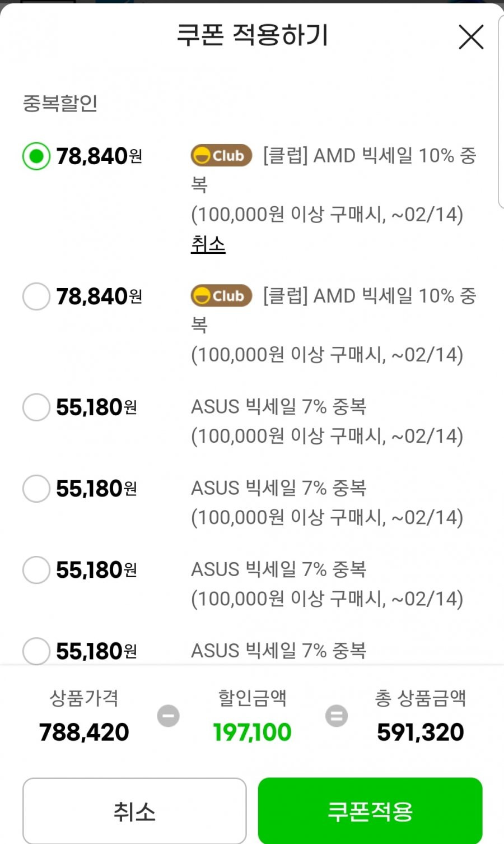504x844 pixels.
Task: Choose the first 55,180원 ASUS coupon radio
Action: coord(36,407)
